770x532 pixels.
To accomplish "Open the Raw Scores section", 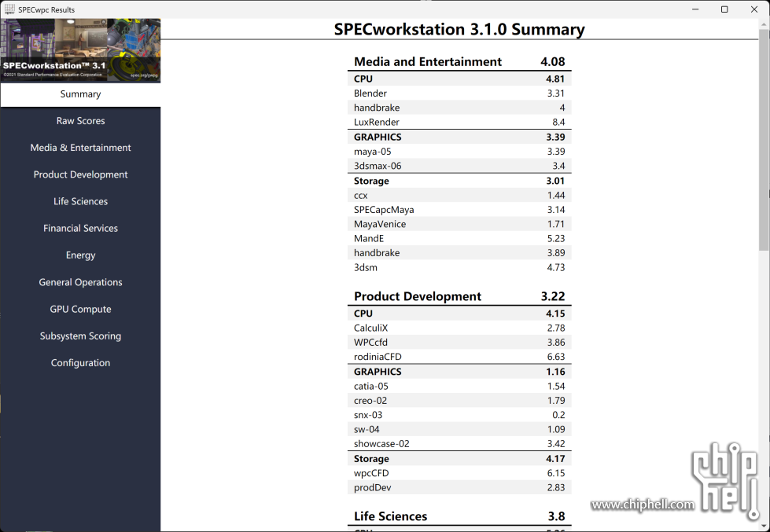I will 80,121.
